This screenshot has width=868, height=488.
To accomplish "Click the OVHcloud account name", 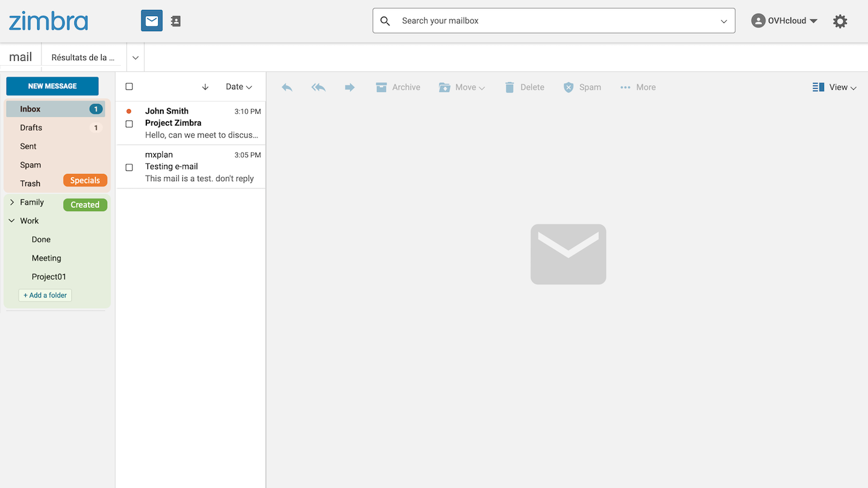I will [787, 20].
